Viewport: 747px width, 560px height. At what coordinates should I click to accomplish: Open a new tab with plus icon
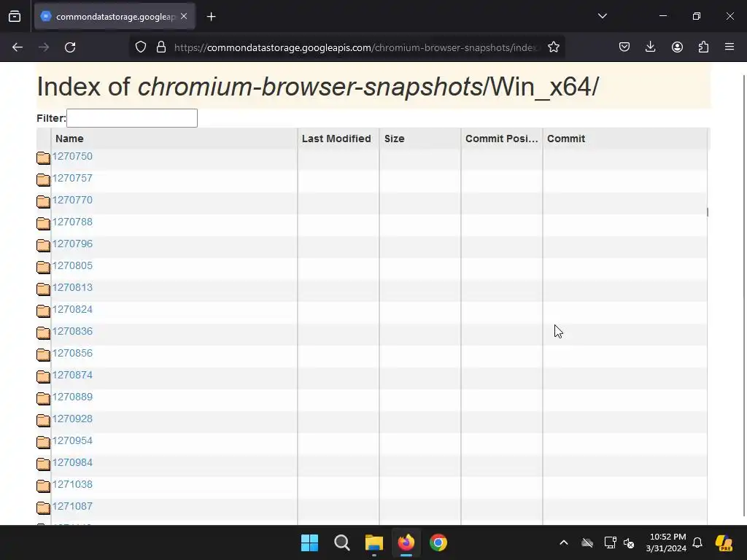coord(211,17)
